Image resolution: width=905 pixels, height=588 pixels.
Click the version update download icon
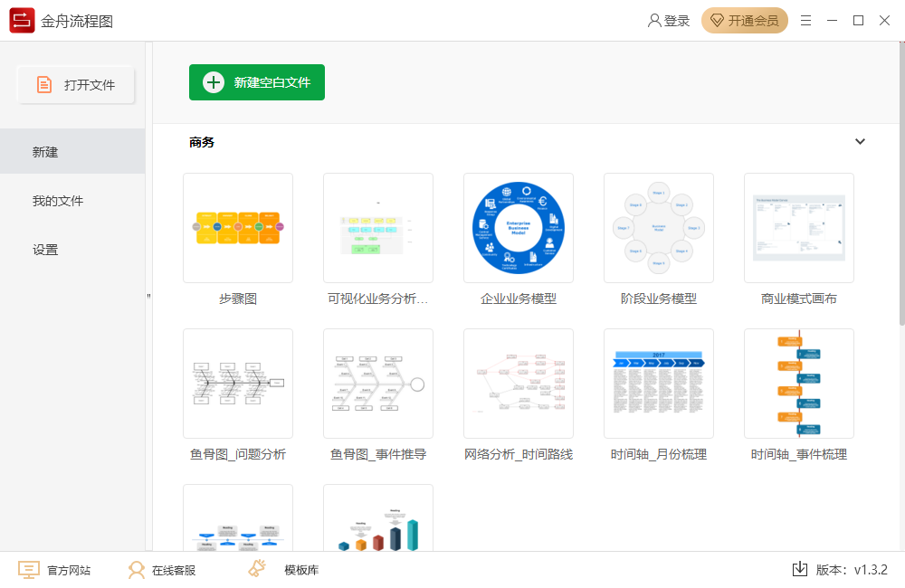800,569
